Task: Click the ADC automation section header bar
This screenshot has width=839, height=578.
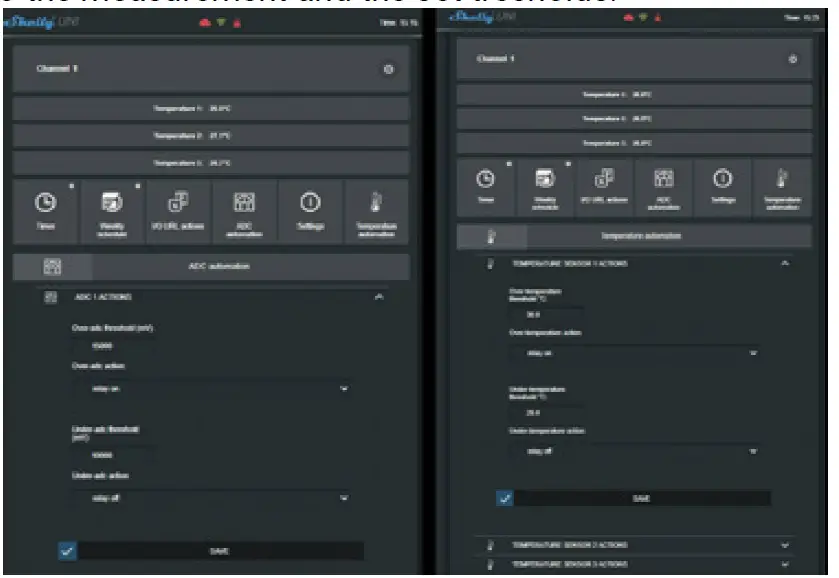Action: click(211, 267)
